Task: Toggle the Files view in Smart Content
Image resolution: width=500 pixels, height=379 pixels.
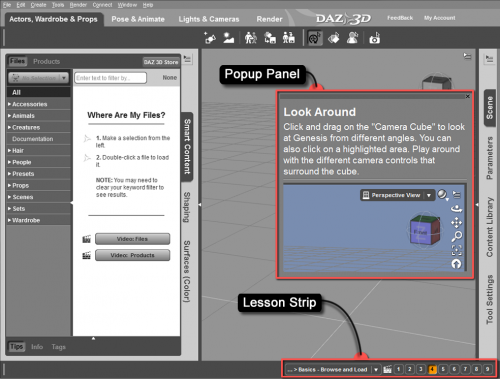Action: pos(17,61)
